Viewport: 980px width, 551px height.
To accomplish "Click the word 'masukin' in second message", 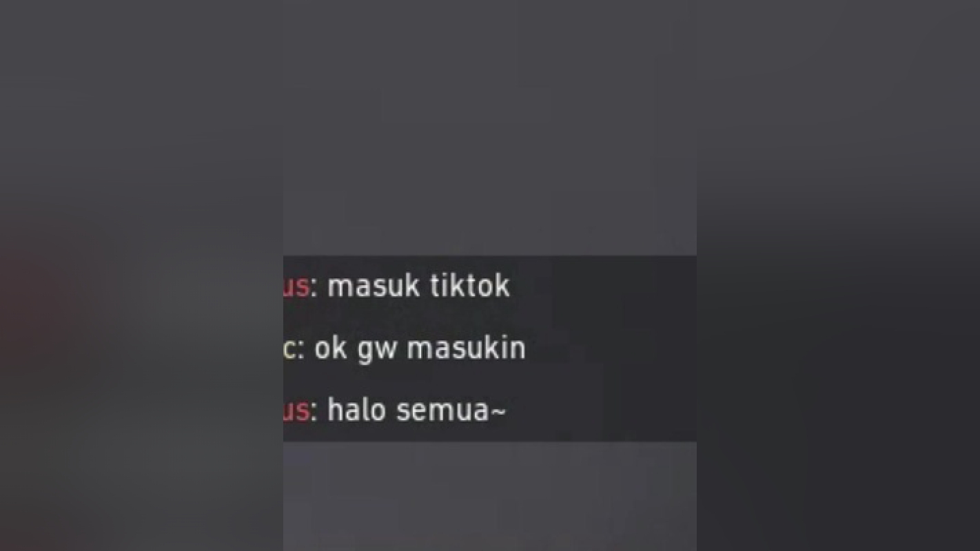I will [x=466, y=349].
